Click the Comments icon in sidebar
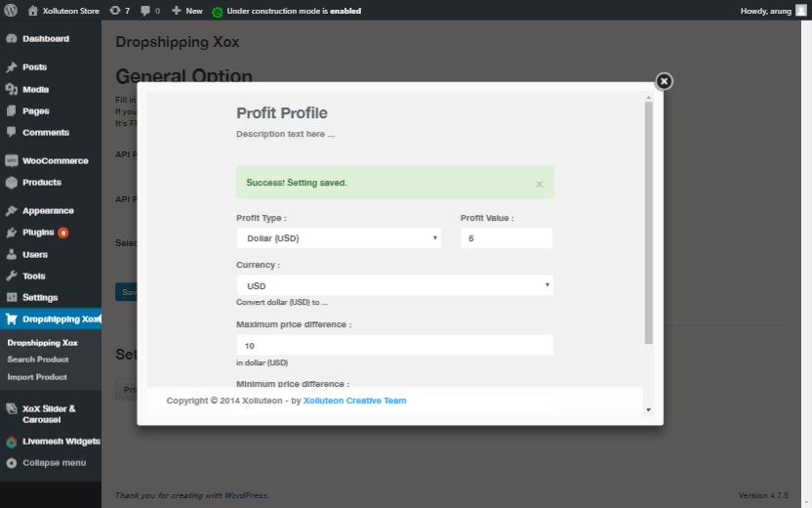The height and width of the screenshot is (508, 812). (12, 132)
